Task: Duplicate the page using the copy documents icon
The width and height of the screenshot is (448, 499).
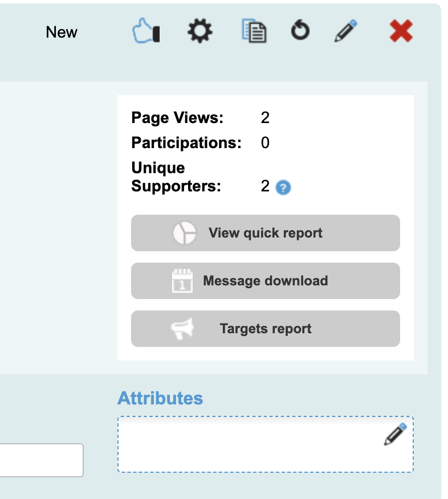Action: pos(254,31)
